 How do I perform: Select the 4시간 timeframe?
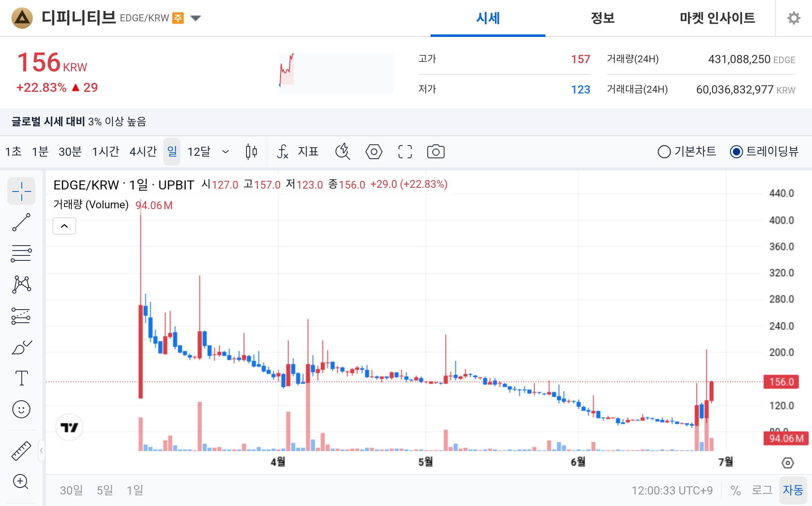tap(143, 152)
